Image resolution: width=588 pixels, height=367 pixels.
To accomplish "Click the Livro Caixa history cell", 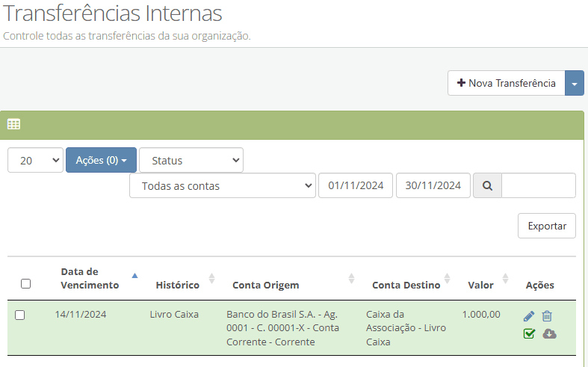I will pyautogui.click(x=174, y=315).
